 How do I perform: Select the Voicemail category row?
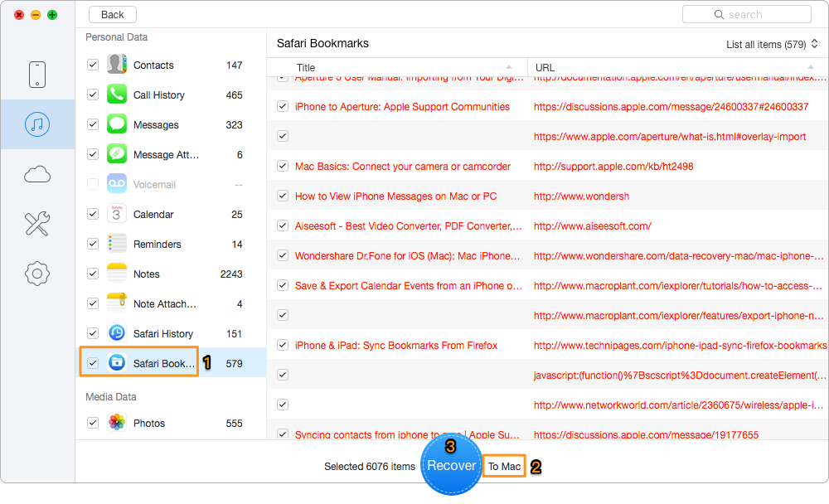[170, 185]
